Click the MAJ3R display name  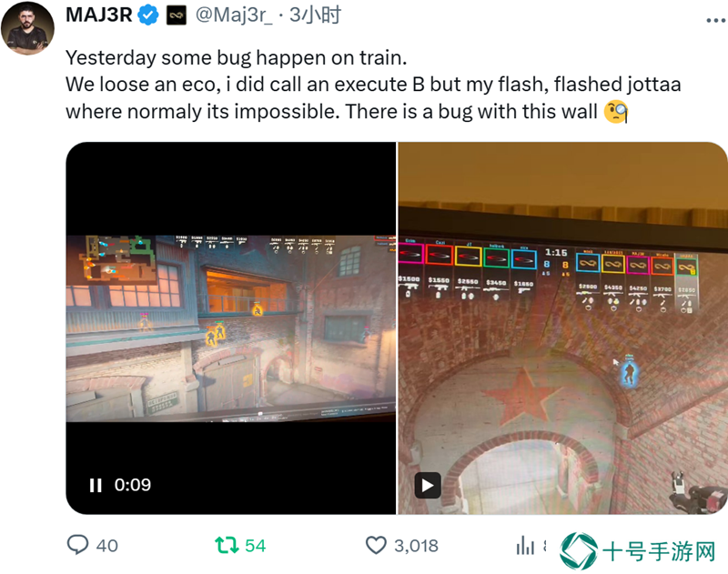pyautogui.click(x=99, y=15)
